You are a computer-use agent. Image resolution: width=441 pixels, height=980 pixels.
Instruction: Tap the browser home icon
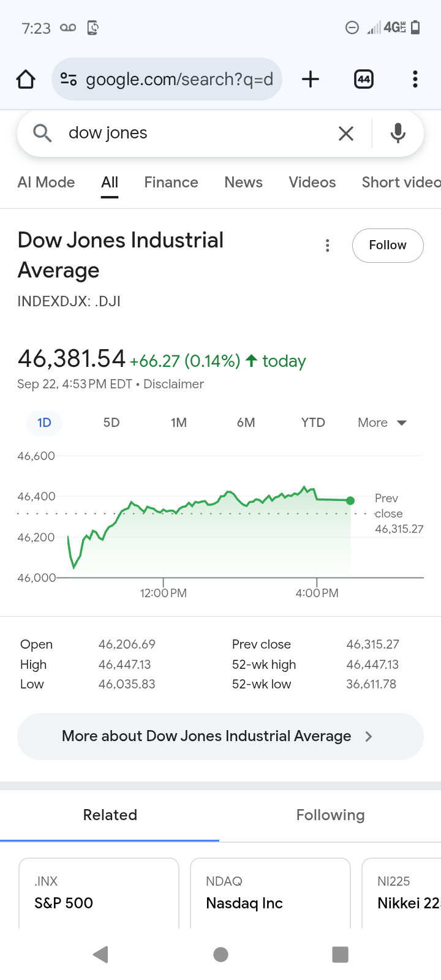pos(26,79)
